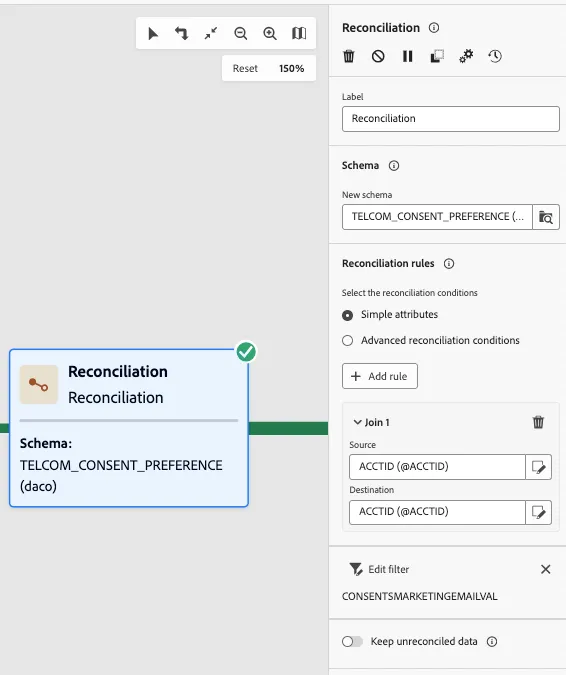Click CONSENTSMARKETINGEMAILVAL filter text
The image size is (566, 675).
pyautogui.click(x=420, y=597)
